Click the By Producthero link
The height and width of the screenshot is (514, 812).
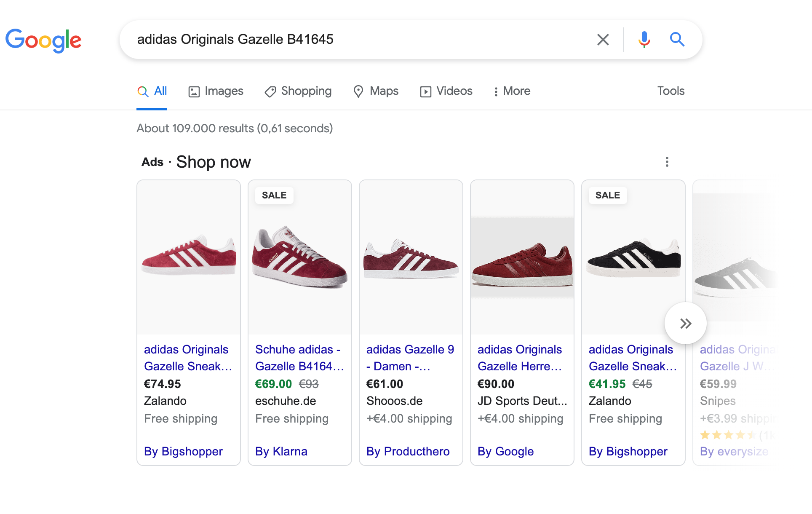click(408, 451)
